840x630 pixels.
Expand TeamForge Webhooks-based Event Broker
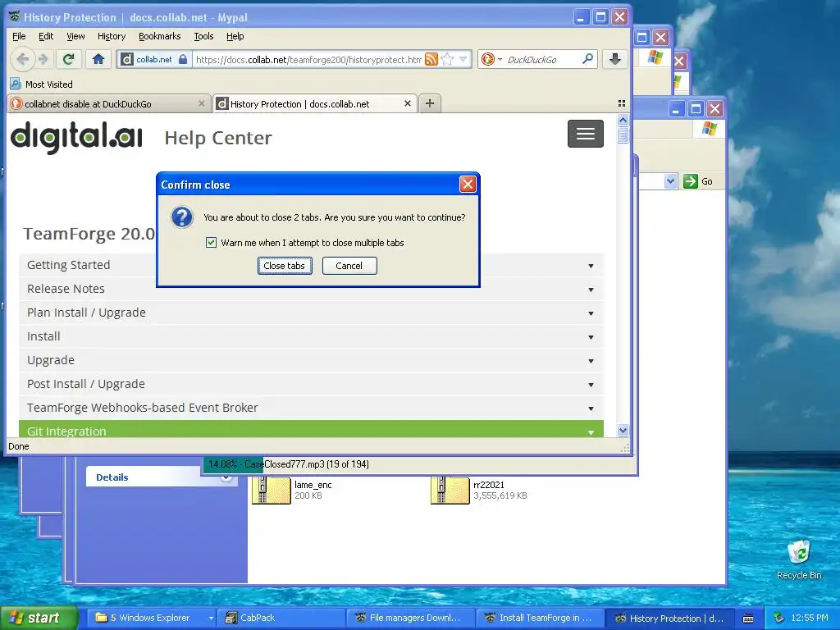click(x=311, y=408)
